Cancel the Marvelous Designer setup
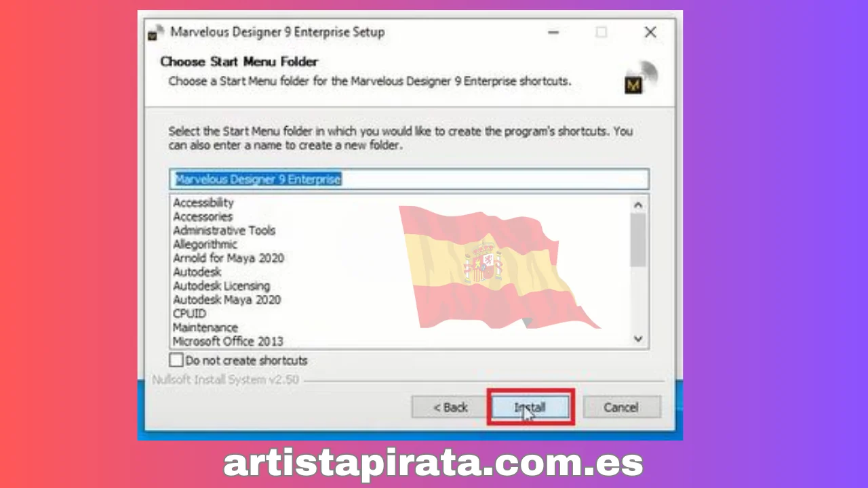 point(621,407)
